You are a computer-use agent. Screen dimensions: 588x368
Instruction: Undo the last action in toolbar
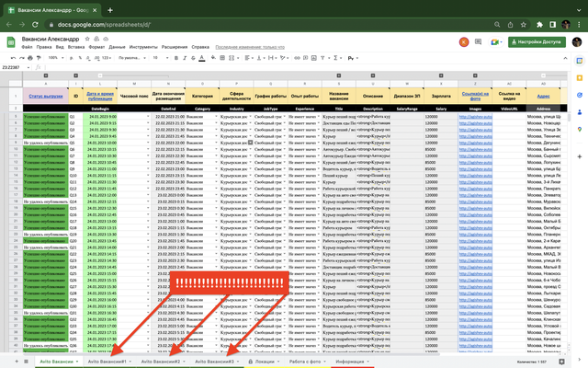tap(14, 58)
